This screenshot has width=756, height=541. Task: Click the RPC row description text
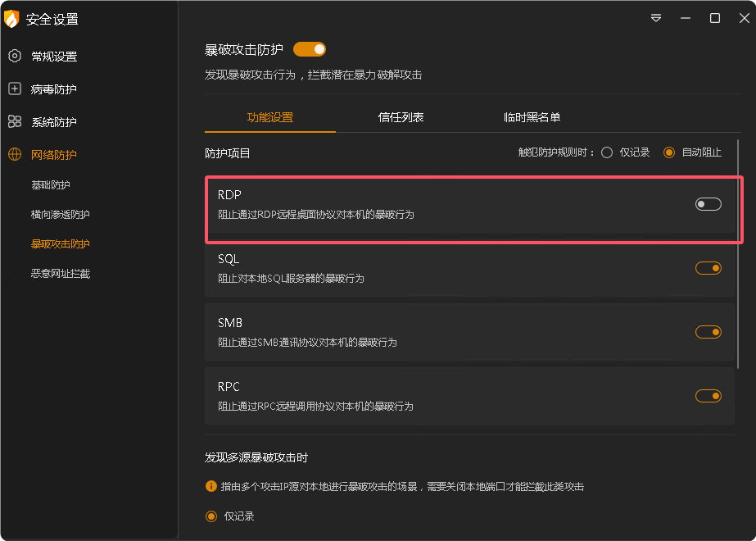coord(315,407)
